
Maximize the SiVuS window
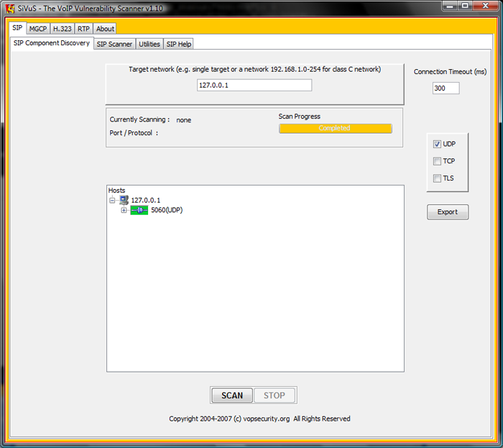465,6
